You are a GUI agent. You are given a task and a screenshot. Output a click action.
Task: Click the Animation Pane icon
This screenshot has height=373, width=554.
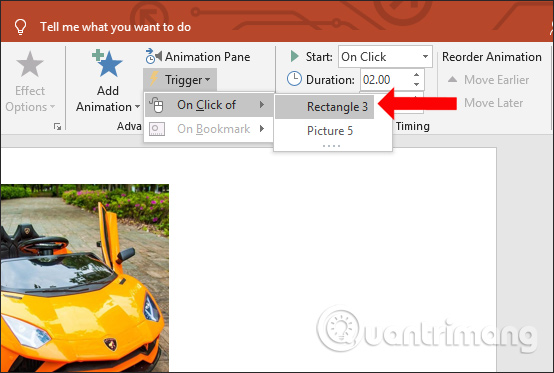[153, 56]
